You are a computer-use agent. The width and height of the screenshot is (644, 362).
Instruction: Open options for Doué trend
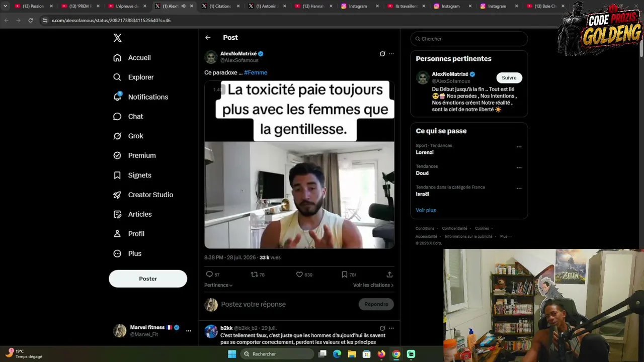tap(519, 168)
